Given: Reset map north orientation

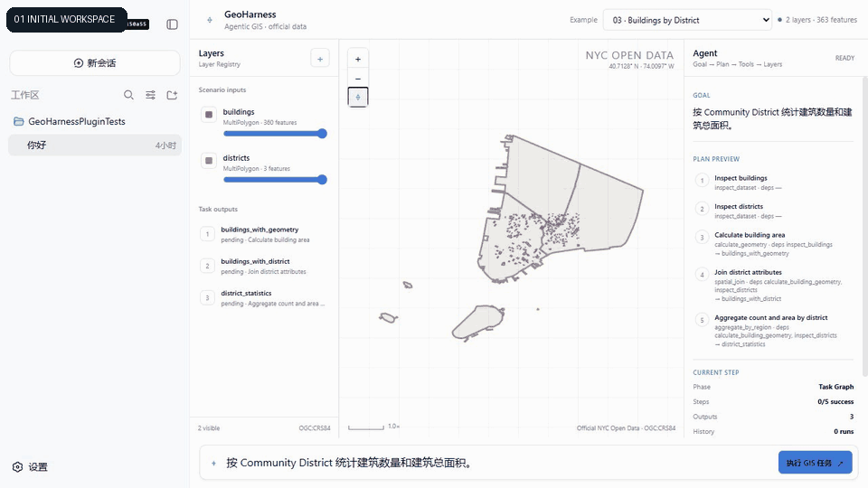Looking at the screenshot, I should (x=358, y=97).
